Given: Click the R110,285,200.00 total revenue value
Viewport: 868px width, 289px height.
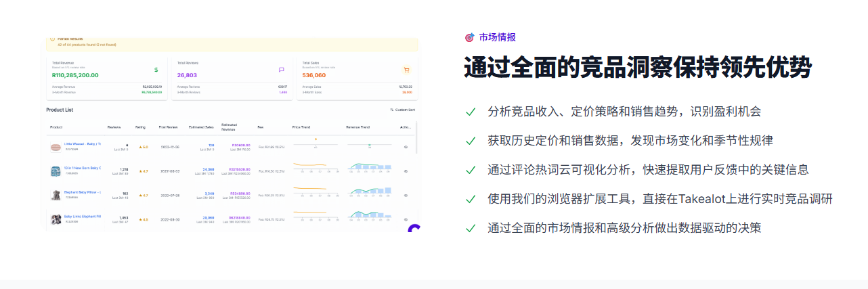Looking at the screenshot, I should [x=75, y=75].
